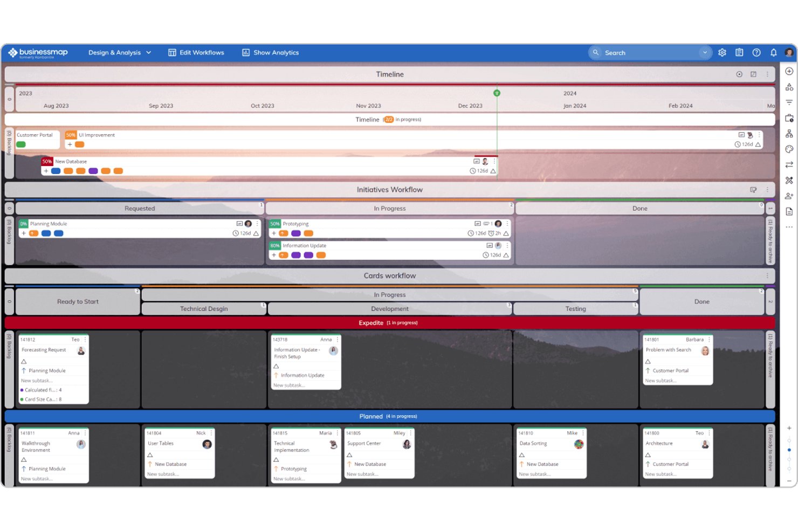Open the Initiatives Workflow three-dot menu

(767, 190)
